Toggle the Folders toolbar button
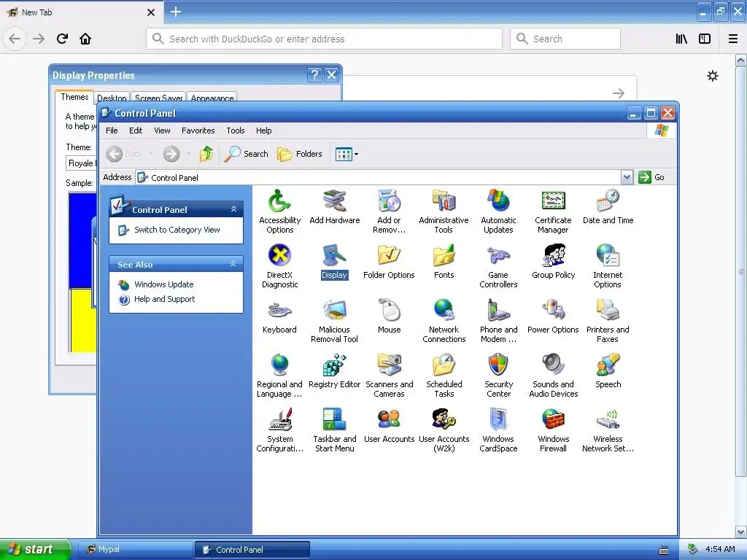The width and height of the screenshot is (747, 560). [300, 154]
